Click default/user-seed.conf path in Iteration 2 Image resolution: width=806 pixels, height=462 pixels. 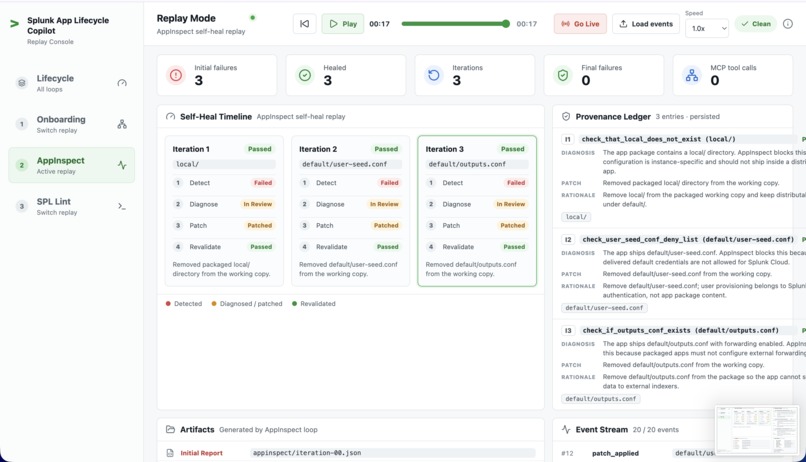[350, 164]
